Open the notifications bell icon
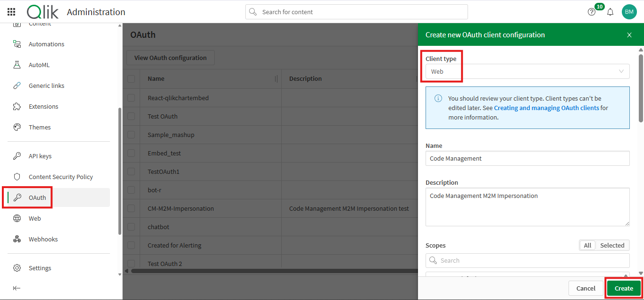 coord(610,12)
